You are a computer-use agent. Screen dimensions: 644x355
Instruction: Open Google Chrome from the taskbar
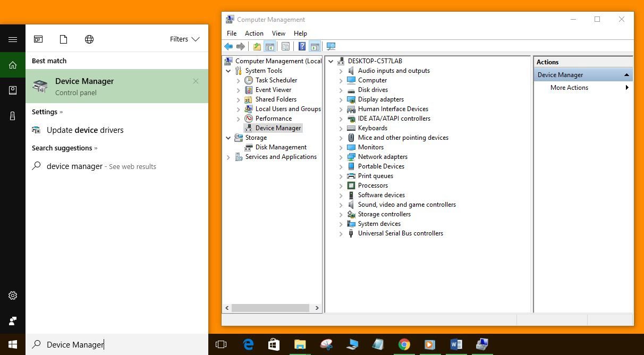coord(404,344)
